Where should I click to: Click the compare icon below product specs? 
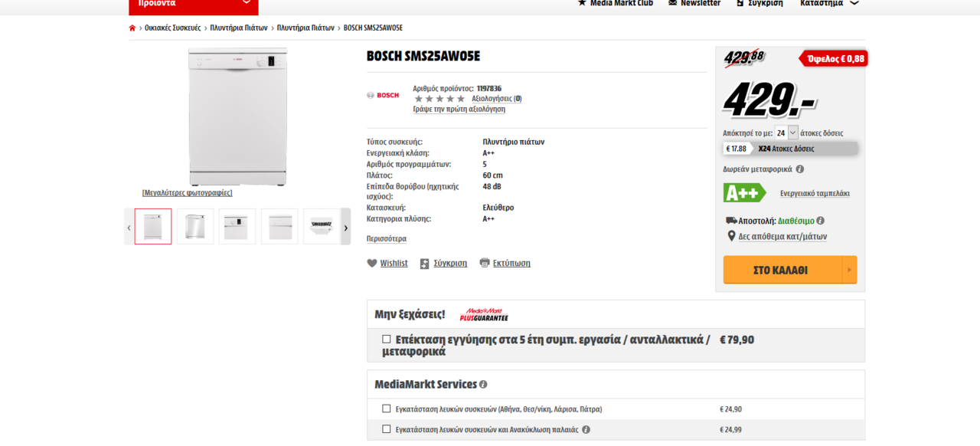pos(425,264)
